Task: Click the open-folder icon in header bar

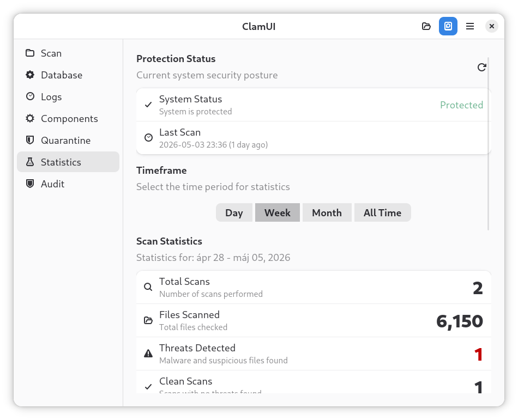Action: click(426, 26)
